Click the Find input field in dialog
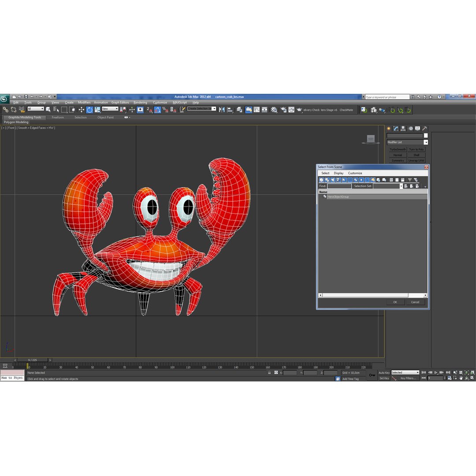The height and width of the screenshot is (476, 476). pos(339,186)
